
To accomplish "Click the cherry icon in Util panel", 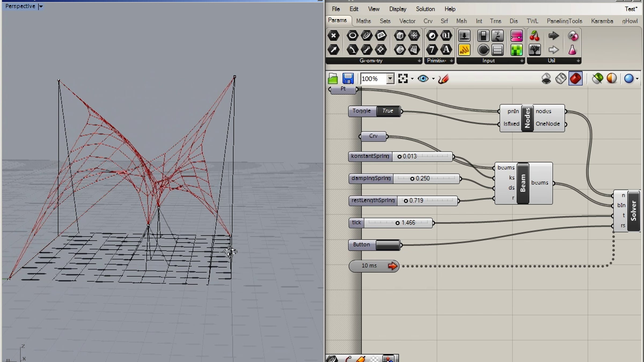I will click(534, 36).
